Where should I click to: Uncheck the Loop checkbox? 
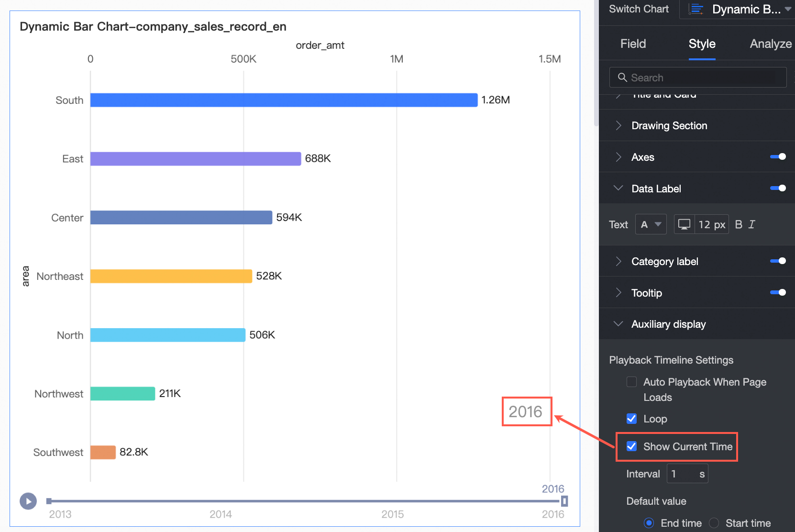(x=631, y=419)
